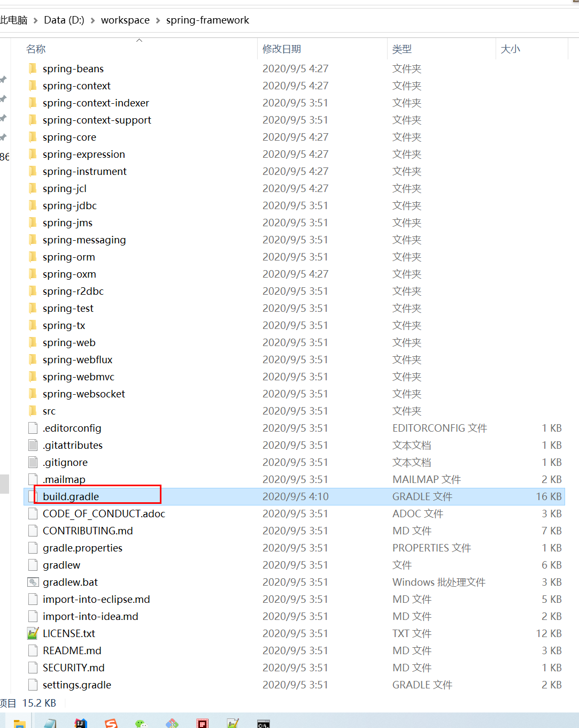This screenshot has width=579, height=728.
Task: Click the 2020/9/5 4:10 date of build.gradle
Action: click(296, 496)
